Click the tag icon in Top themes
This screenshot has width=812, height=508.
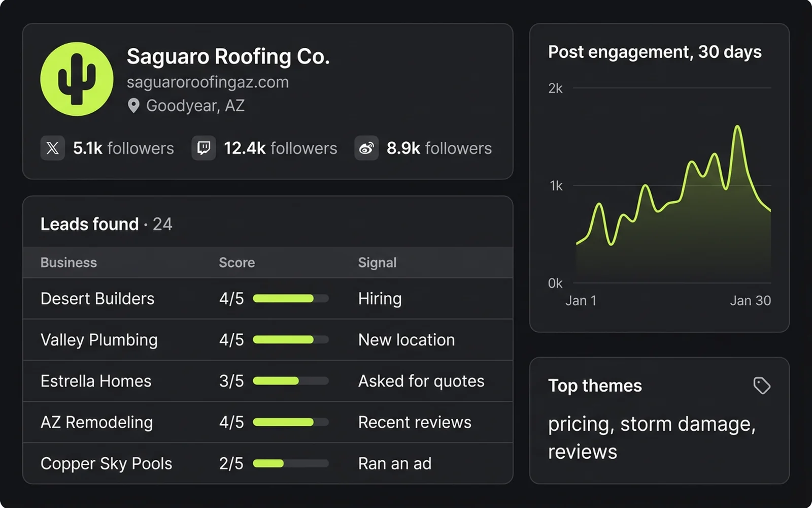(762, 386)
